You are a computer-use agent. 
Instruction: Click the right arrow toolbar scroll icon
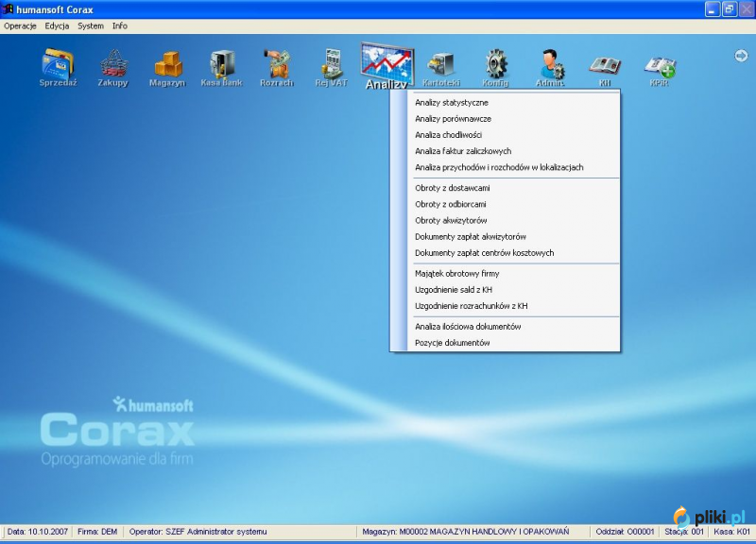(x=741, y=56)
